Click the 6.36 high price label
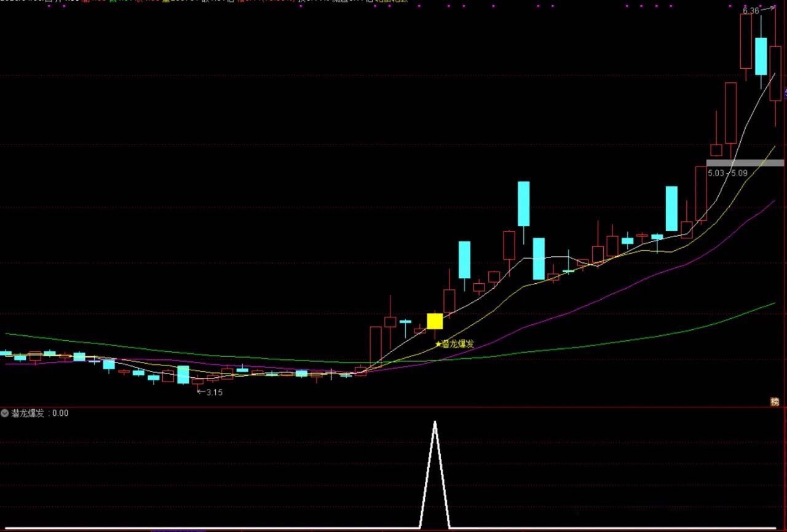This screenshot has width=787, height=532. pyautogui.click(x=751, y=10)
